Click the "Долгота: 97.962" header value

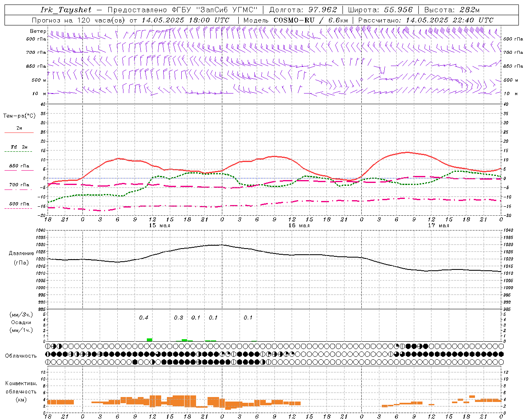coord(303,10)
